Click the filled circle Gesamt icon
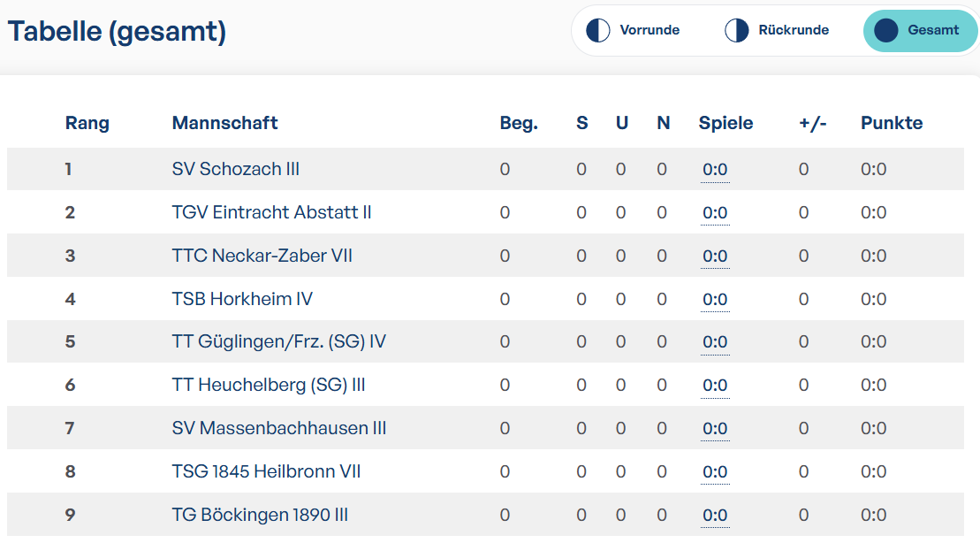The height and width of the screenshot is (543, 980). click(885, 30)
